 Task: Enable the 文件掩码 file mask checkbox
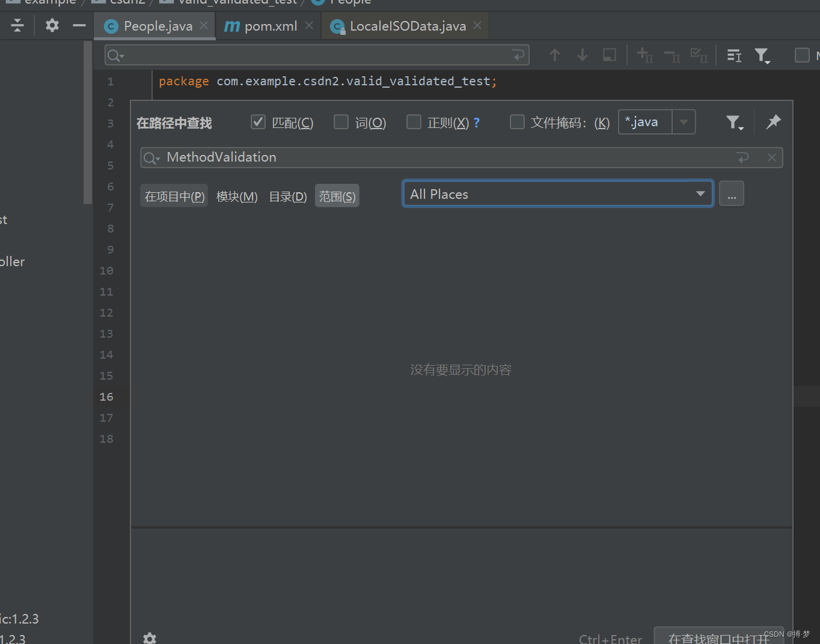[517, 122]
